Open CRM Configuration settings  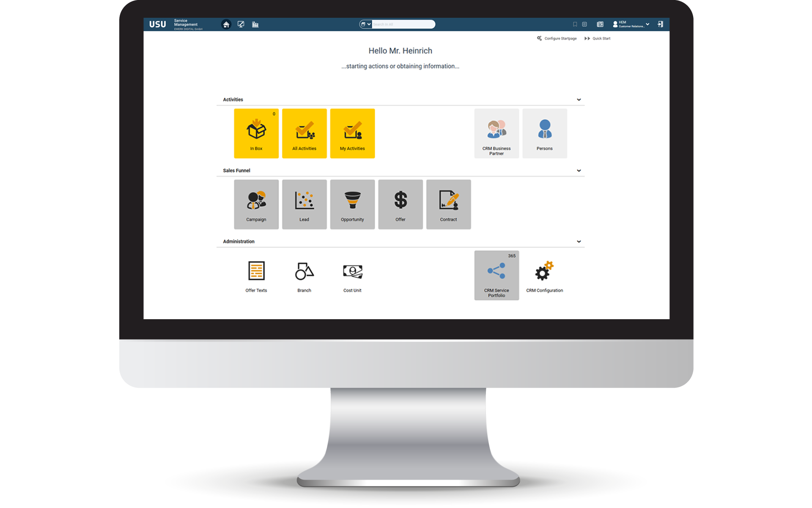coord(544,275)
